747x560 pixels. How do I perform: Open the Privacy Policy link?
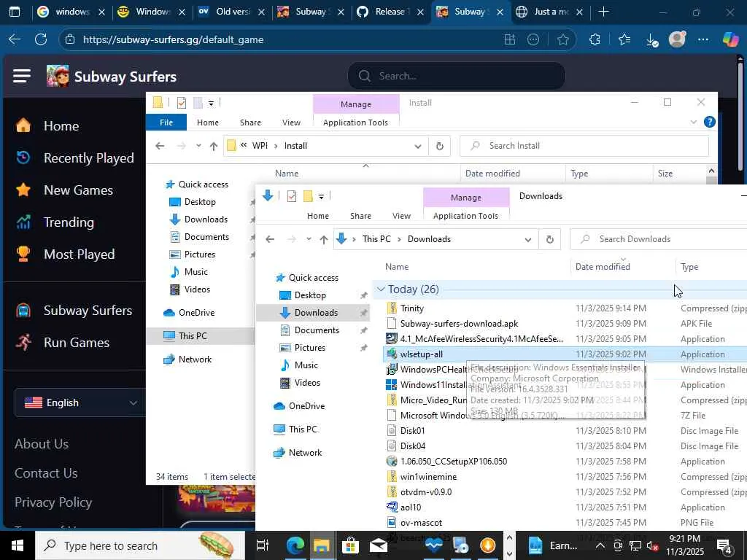coord(53,502)
